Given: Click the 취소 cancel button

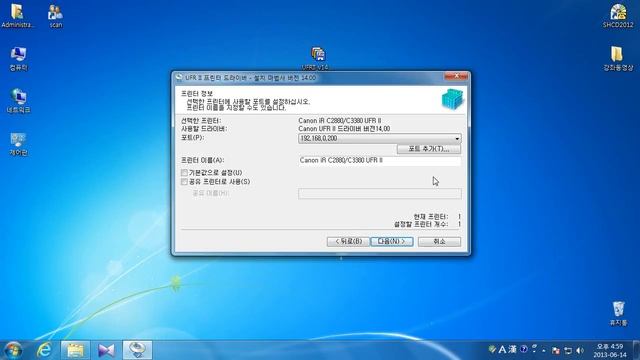Looking at the screenshot, I should point(439,242).
